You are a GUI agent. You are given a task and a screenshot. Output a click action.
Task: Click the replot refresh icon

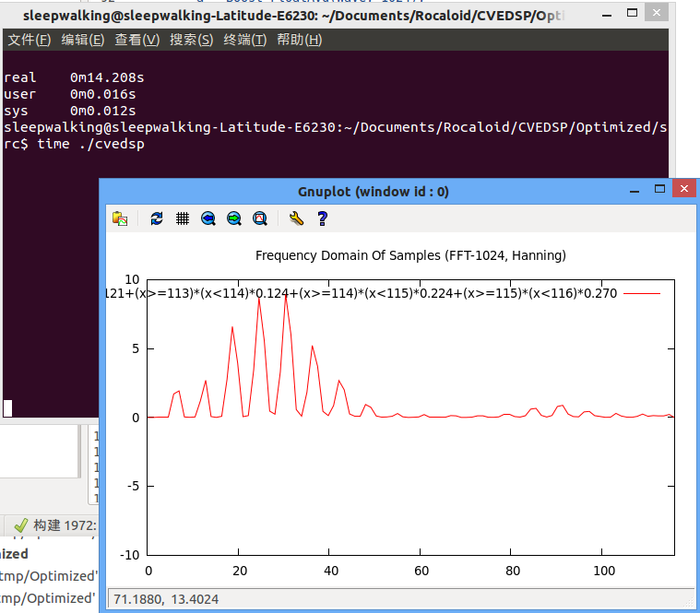(x=157, y=218)
